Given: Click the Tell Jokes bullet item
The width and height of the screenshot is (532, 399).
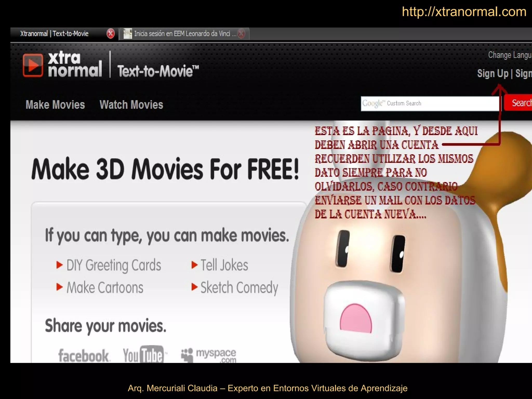Looking at the screenshot, I should (x=224, y=265).
